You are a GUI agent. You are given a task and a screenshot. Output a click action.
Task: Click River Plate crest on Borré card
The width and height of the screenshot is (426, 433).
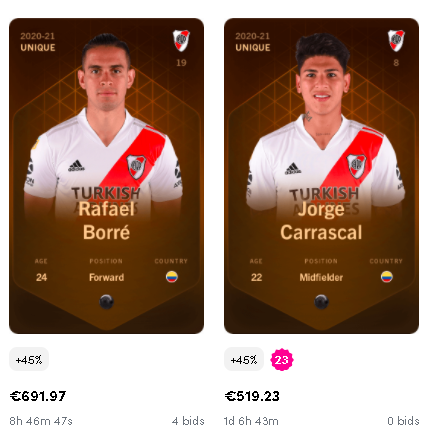click(x=181, y=41)
